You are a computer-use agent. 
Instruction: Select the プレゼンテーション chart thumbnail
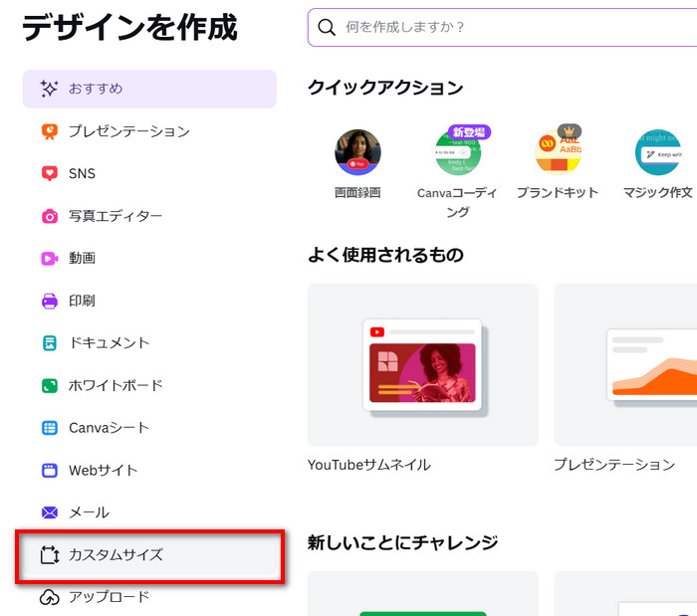625,364
